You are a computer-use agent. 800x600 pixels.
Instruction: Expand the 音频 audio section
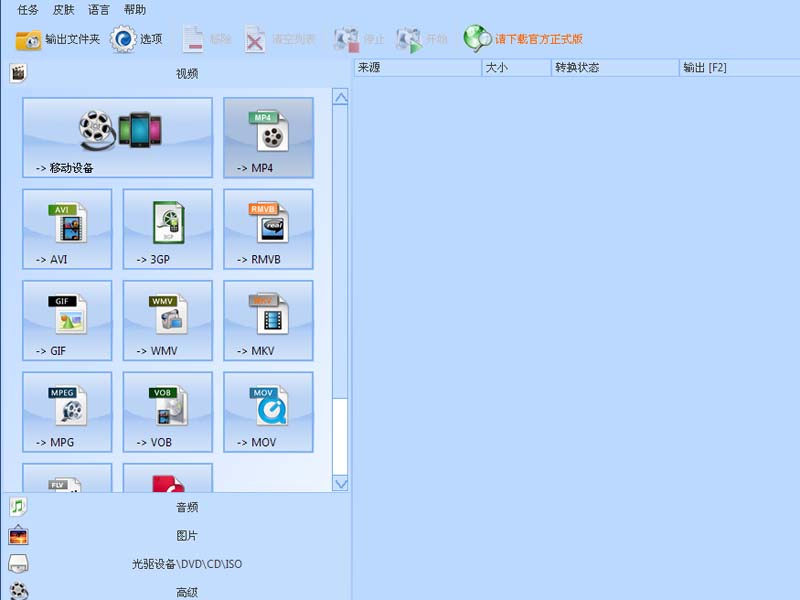click(185, 507)
